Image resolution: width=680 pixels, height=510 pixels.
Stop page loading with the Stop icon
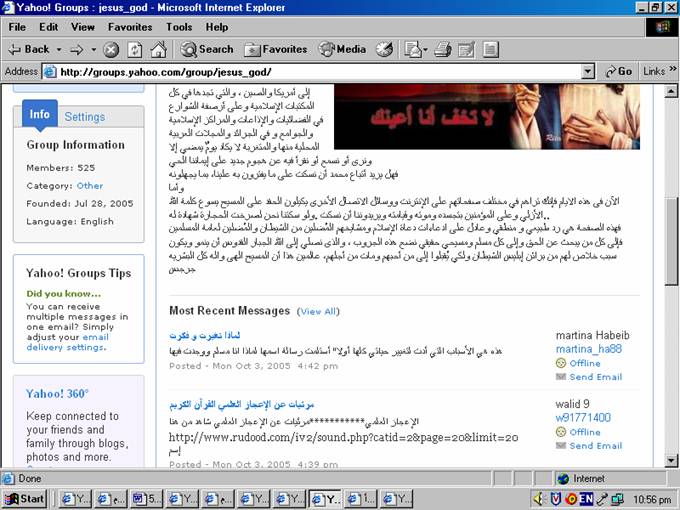(x=111, y=50)
